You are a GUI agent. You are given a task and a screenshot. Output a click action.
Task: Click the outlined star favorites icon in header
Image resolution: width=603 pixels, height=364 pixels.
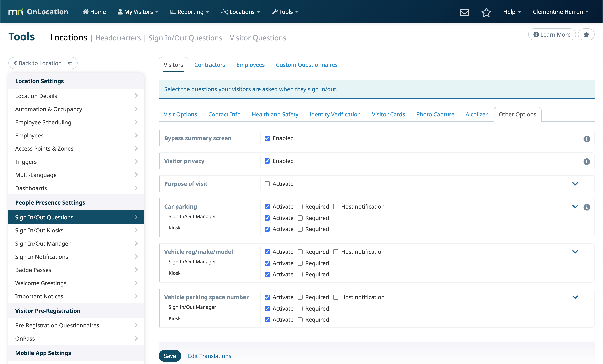486,12
